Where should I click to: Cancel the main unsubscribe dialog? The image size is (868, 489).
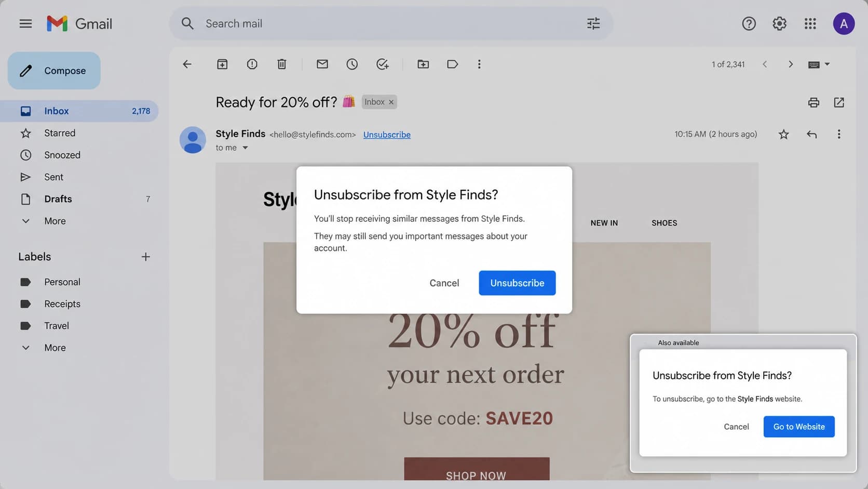[444, 283]
